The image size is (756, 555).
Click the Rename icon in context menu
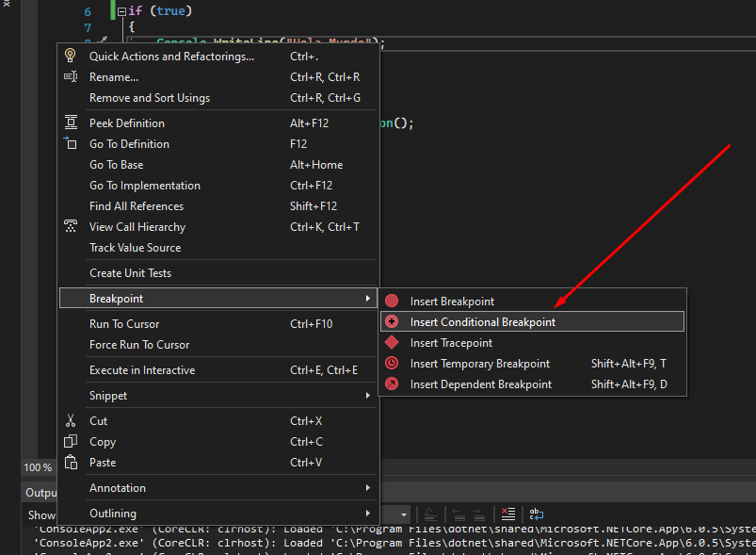(71, 77)
